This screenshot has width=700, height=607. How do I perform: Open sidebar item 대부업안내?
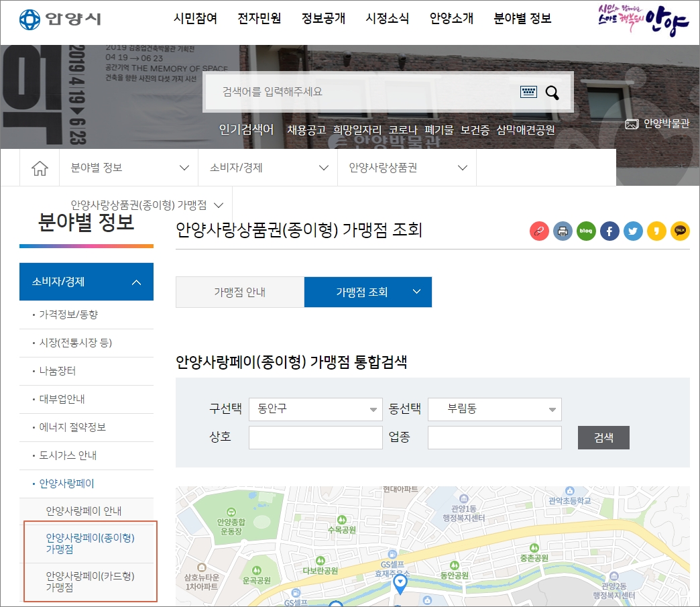click(x=62, y=399)
